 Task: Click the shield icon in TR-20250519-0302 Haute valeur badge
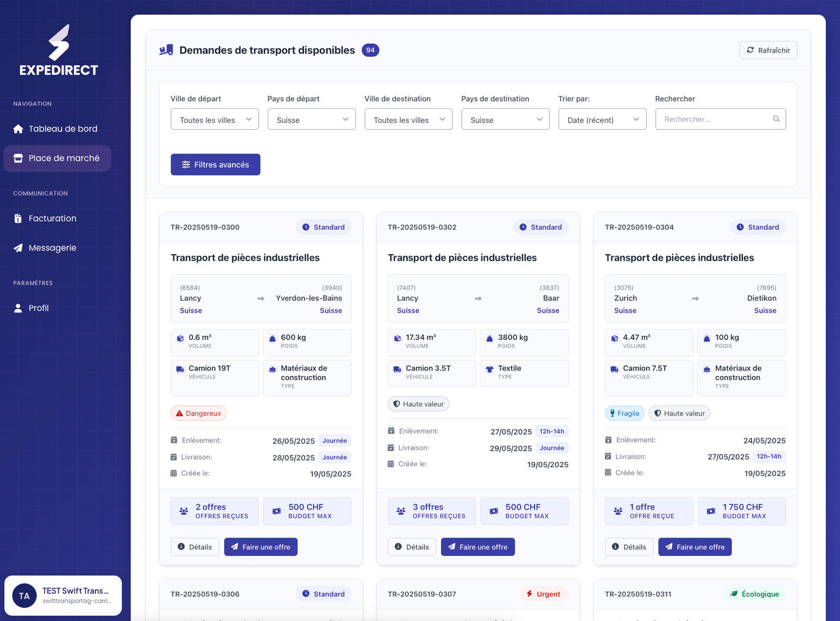pyautogui.click(x=397, y=404)
